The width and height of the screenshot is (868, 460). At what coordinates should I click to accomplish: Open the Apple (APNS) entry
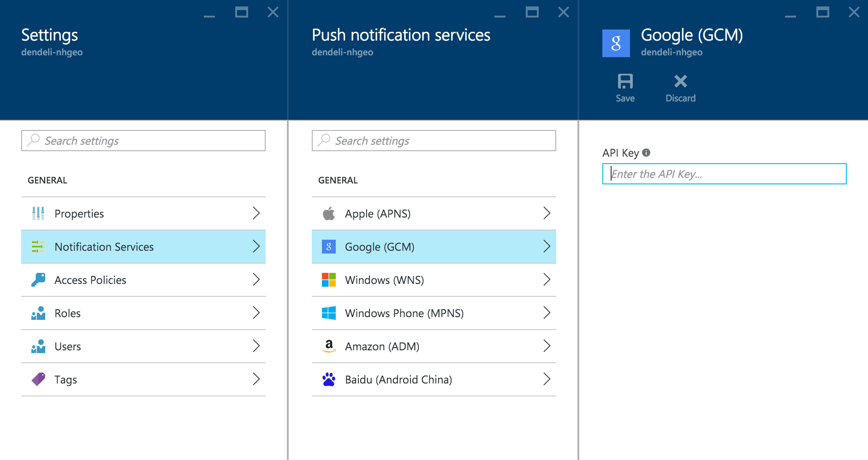(434, 213)
